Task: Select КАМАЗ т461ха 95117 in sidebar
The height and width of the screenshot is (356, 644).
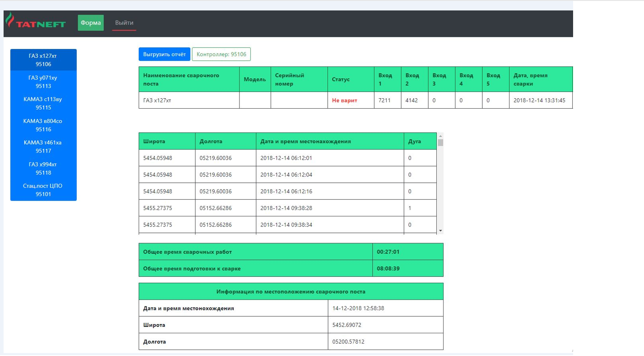Action: click(44, 146)
